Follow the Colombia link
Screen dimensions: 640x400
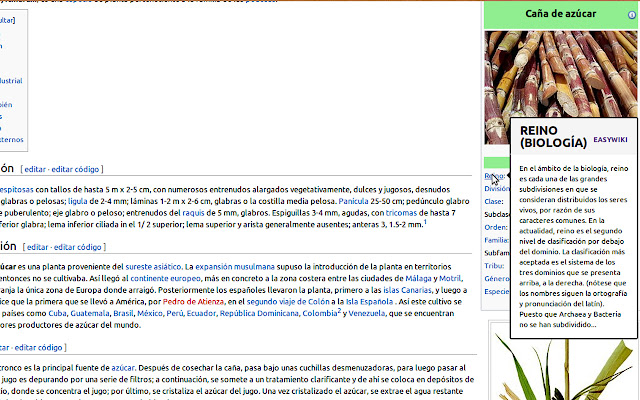pos(320,313)
